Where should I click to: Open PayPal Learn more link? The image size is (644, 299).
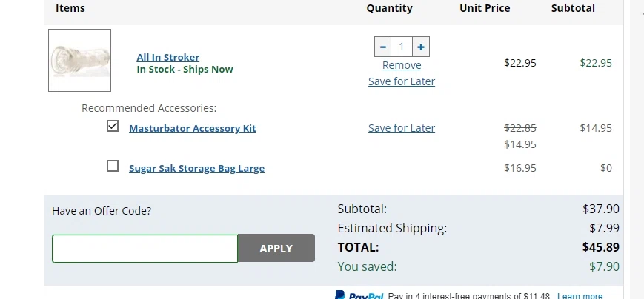pyautogui.click(x=580, y=296)
